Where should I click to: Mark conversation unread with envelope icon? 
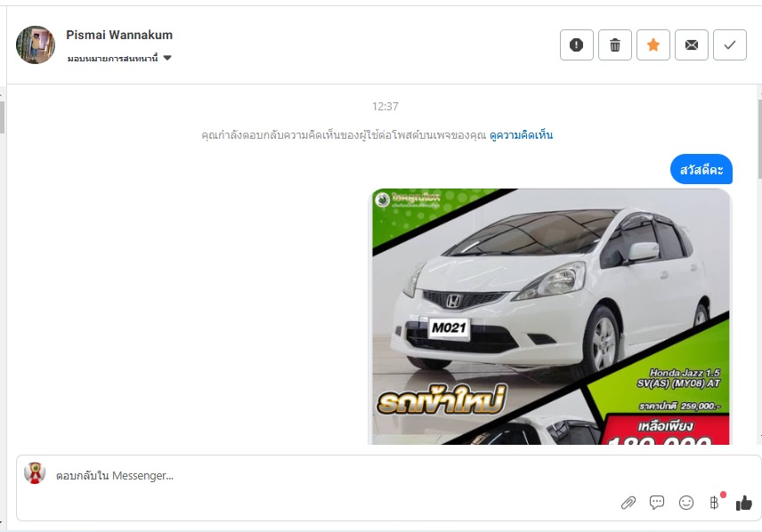692,45
